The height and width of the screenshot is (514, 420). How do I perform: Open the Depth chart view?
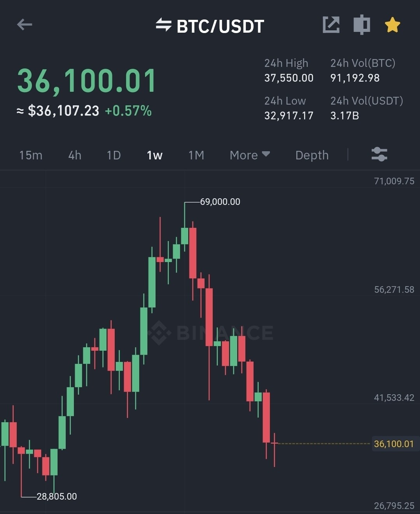[x=312, y=155]
